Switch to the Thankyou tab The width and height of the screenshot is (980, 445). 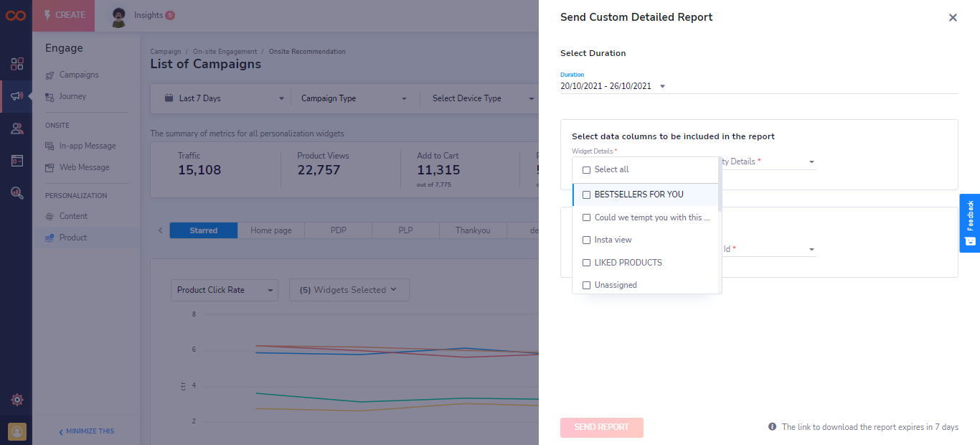pyautogui.click(x=473, y=230)
